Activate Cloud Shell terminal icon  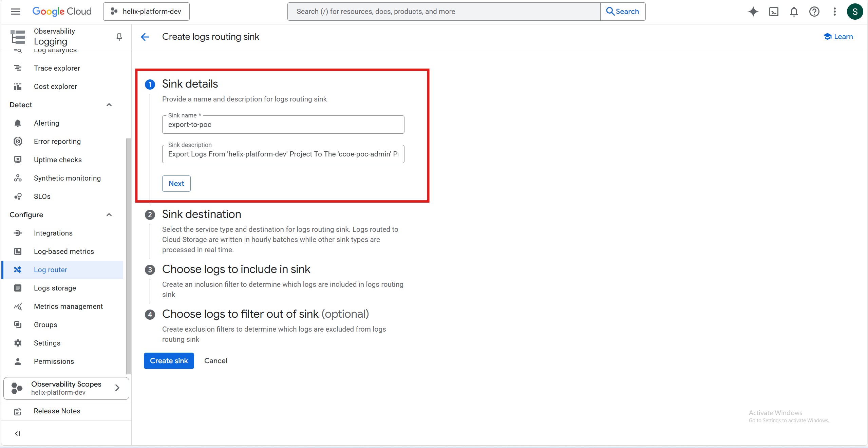tap(774, 12)
